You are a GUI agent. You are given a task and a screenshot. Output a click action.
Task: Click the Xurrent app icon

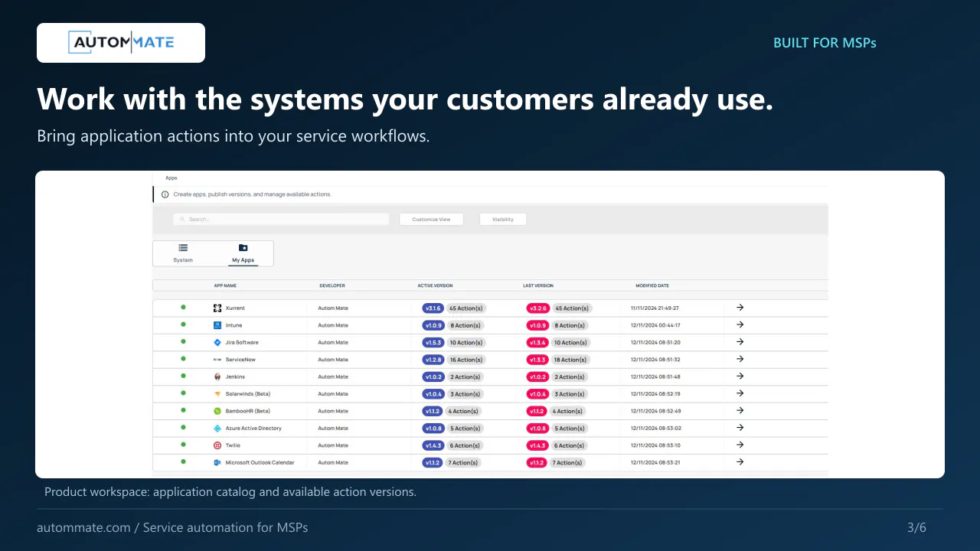217,308
